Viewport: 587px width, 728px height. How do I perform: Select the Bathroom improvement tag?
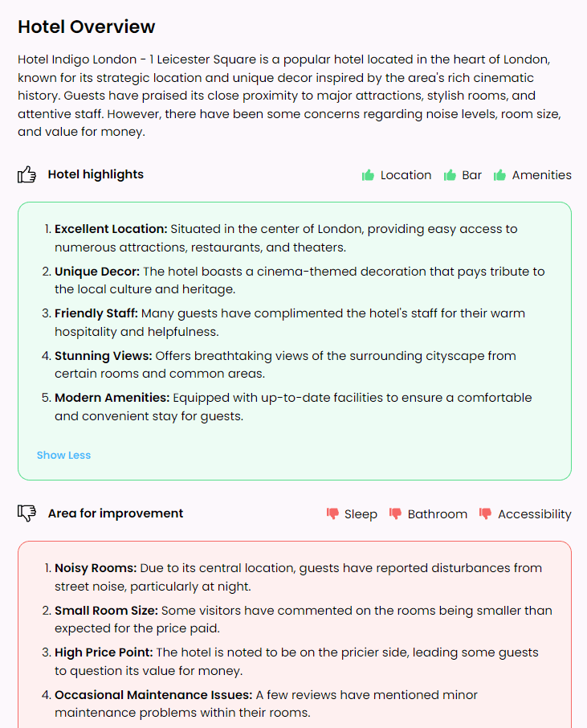437,514
